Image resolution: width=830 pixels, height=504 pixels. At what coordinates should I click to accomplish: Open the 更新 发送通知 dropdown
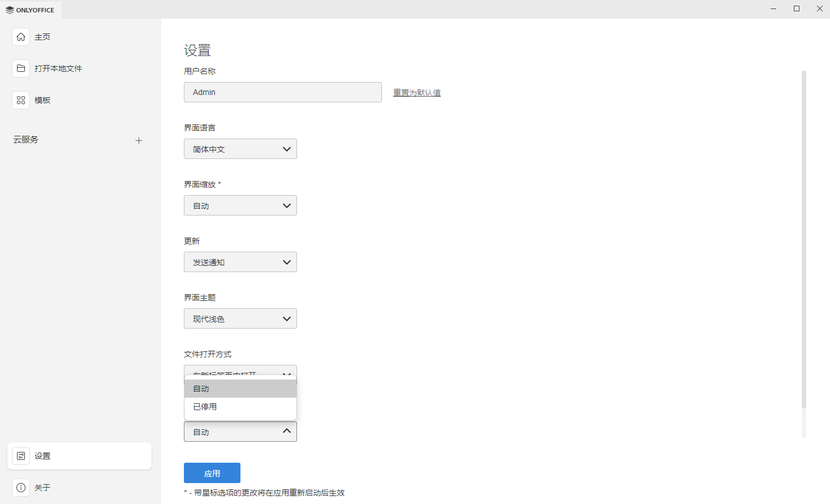(240, 262)
